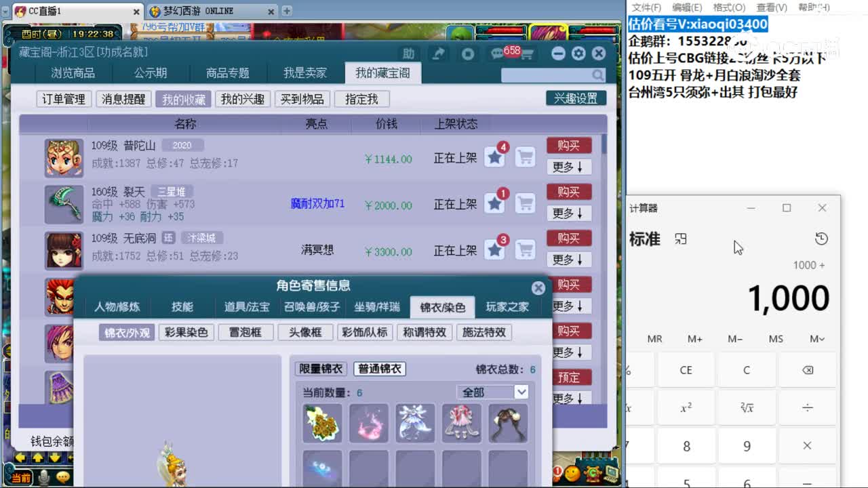
Task: Open 浏览商品 tab
Action: [x=73, y=73]
